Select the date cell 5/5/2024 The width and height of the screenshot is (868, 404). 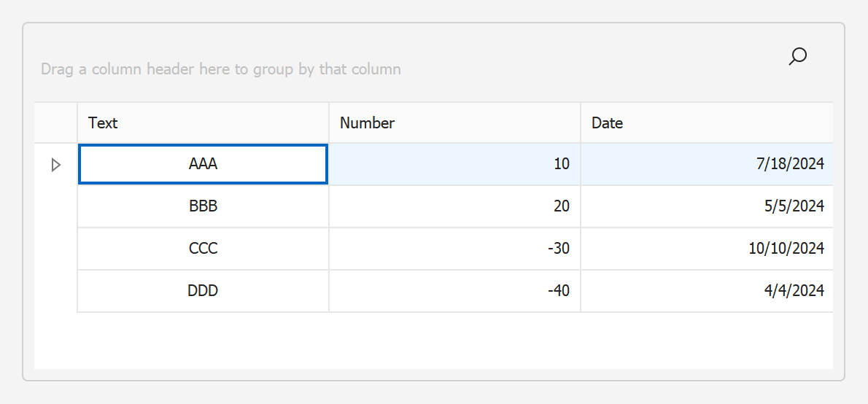coord(706,206)
